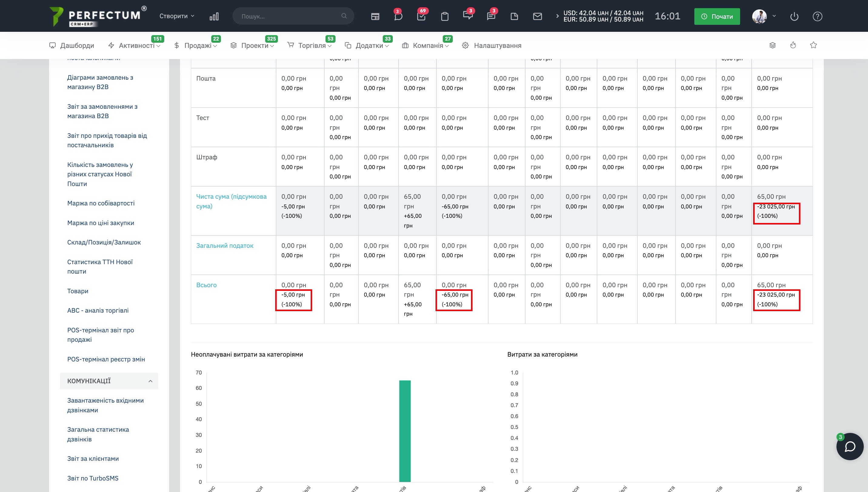Click the power logout icon

coord(794,16)
